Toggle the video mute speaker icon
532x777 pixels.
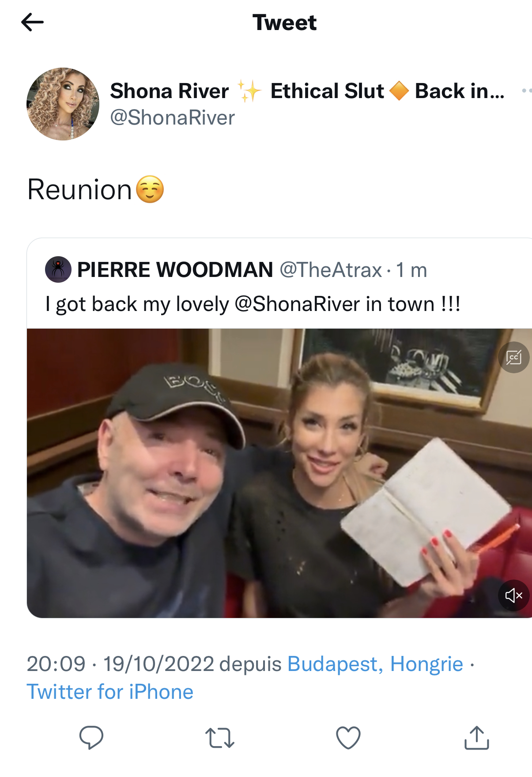(x=514, y=595)
